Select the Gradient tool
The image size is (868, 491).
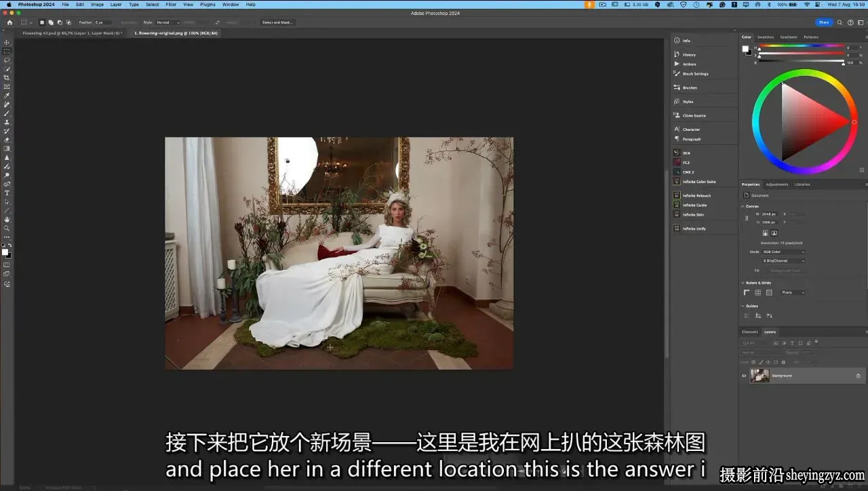click(x=7, y=149)
